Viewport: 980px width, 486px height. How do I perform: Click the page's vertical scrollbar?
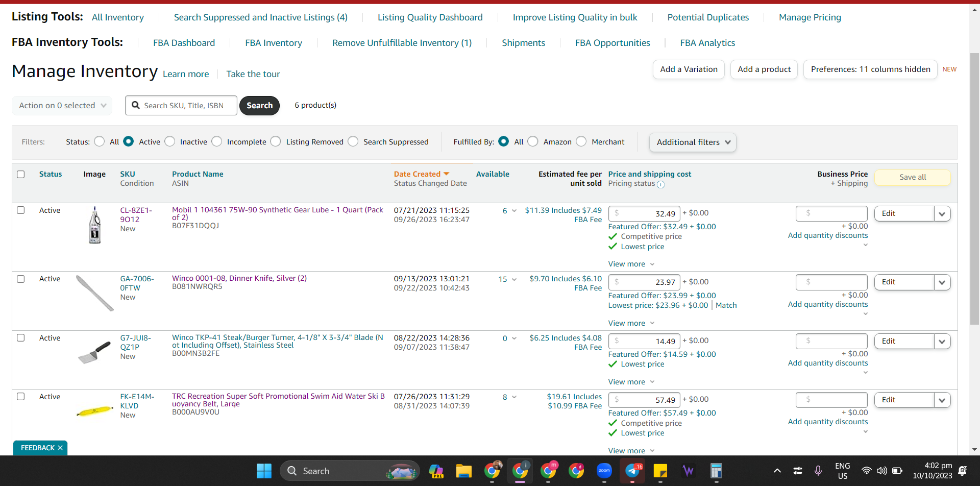coord(975,189)
